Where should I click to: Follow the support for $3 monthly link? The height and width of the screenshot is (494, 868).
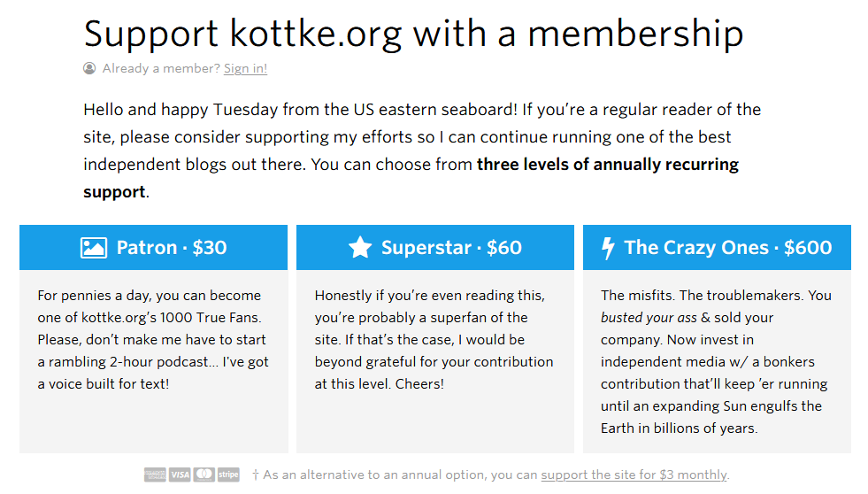[x=634, y=475]
